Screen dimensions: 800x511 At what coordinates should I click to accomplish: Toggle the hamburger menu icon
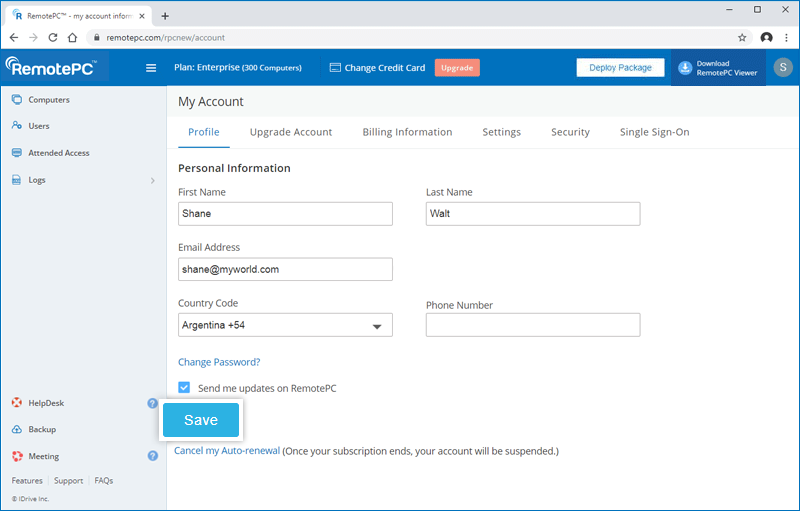pos(151,68)
